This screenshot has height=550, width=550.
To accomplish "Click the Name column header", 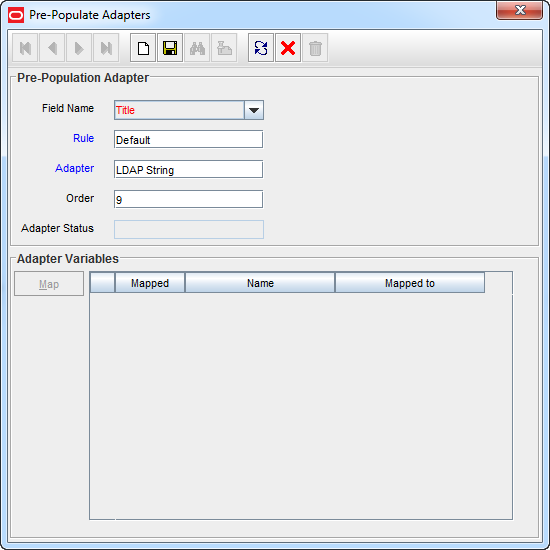I will pyautogui.click(x=260, y=283).
